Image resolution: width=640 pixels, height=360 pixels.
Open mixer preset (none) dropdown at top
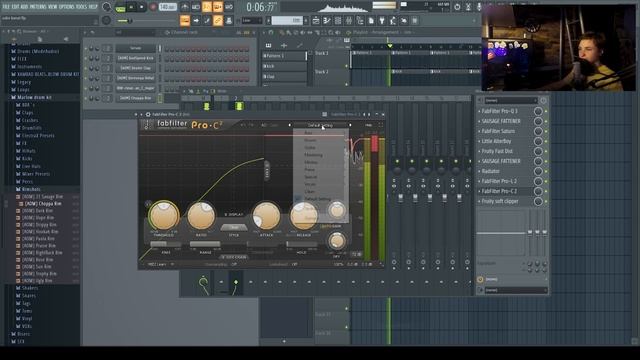click(x=511, y=100)
